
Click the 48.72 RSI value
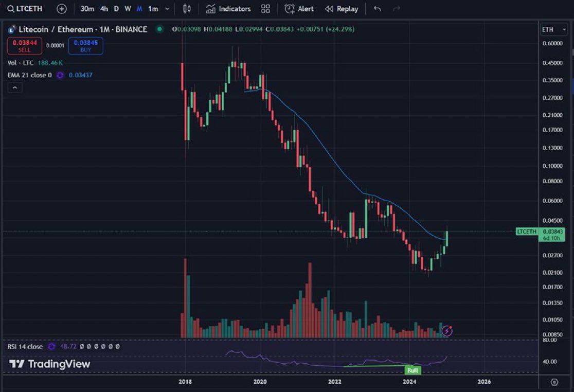click(68, 346)
